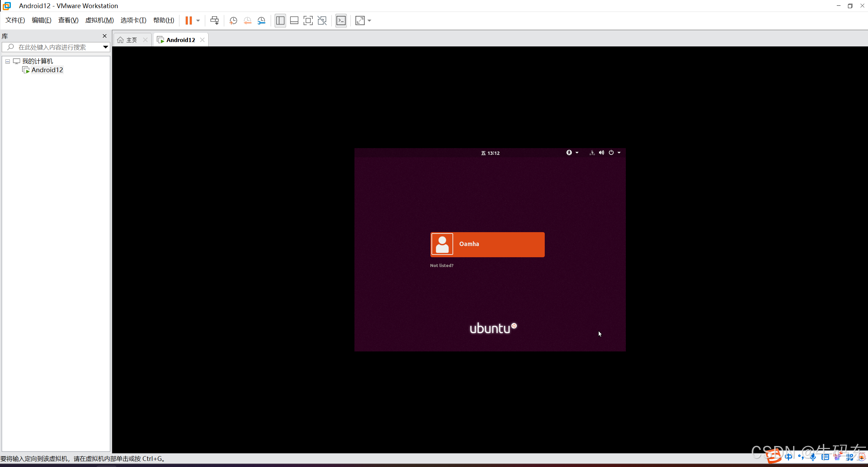Toggle the library sidebar panel
This screenshot has height=467, width=868.
pyautogui.click(x=280, y=21)
